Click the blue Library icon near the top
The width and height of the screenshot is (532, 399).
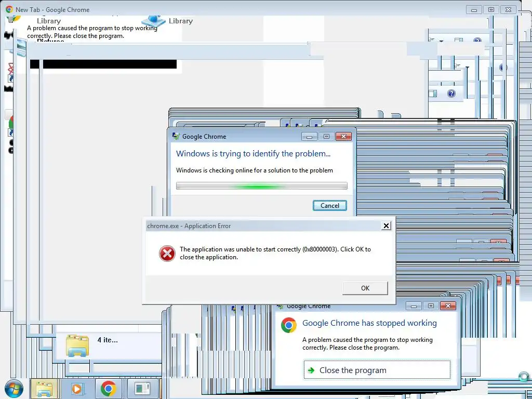tap(153, 20)
